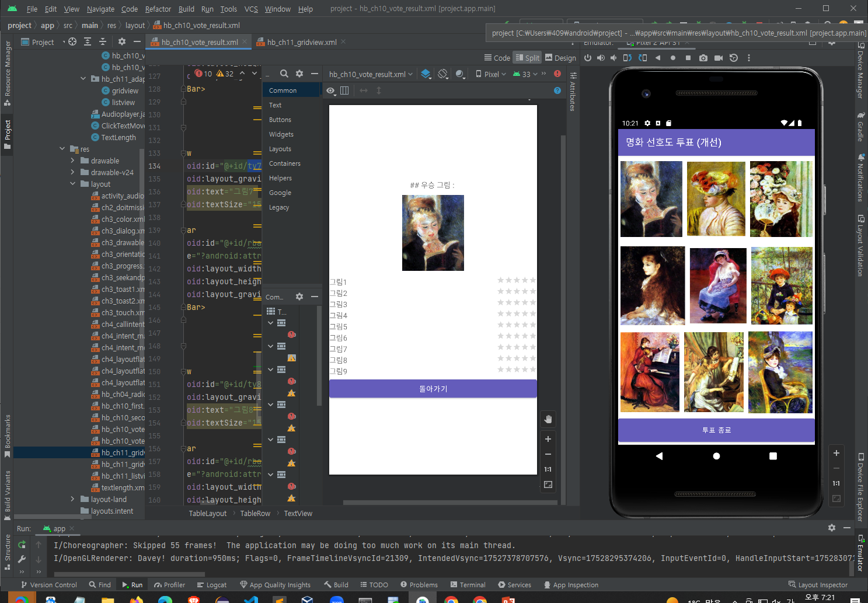The width and height of the screenshot is (868, 603).
Task: Open the emulator snapshots icon
Action: 734,58
